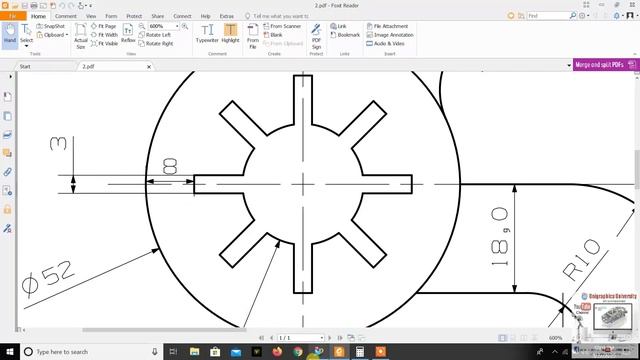Switch to the Start document tab
This screenshot has height=360, width=640.
[x=25, y=66]
